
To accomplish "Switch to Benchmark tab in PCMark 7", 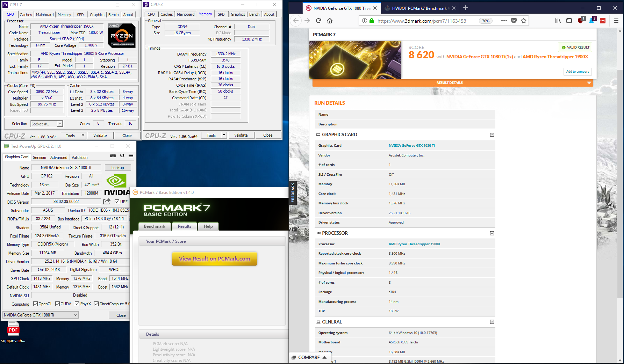I will [155, 226].
